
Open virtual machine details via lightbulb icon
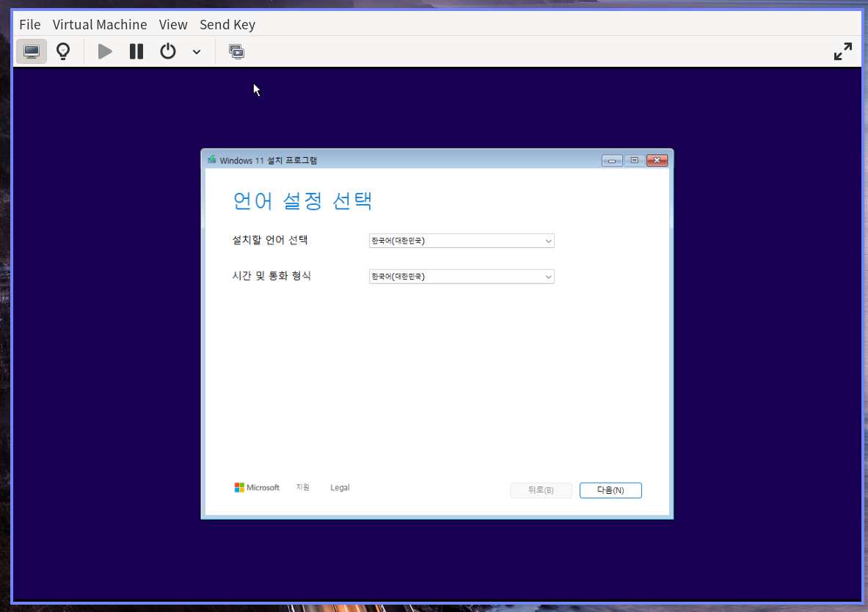click(63, 51)
